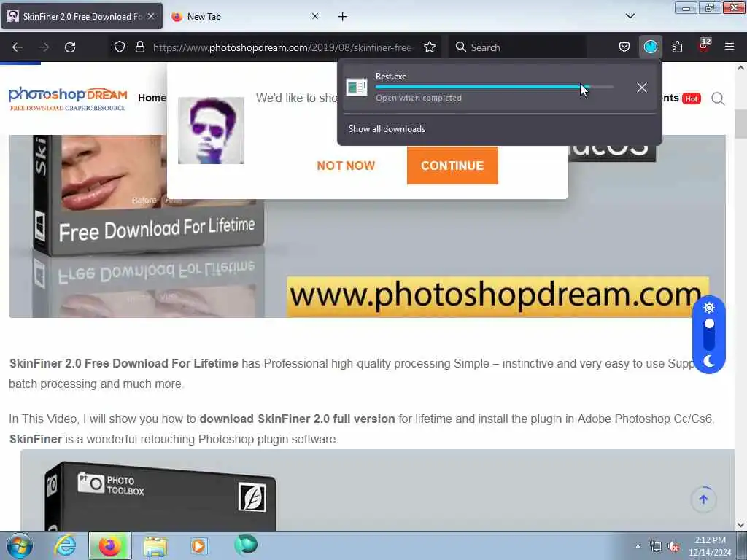Open the taskbar clock 2:12 PM

pos(710,546)
